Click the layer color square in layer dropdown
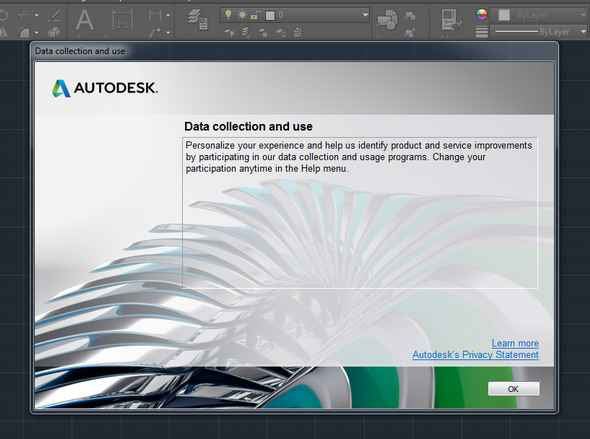590x439 pixels. [270, 15]
